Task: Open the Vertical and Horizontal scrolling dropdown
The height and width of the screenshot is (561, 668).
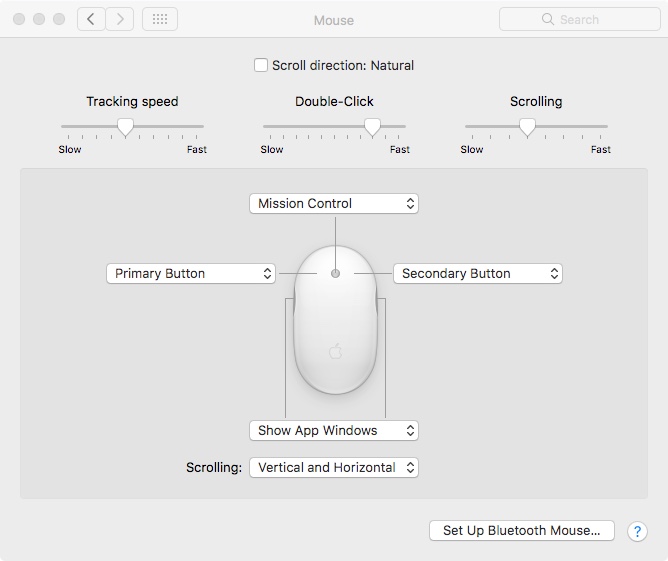Action: pyautogui.click(x=334, y=467)
